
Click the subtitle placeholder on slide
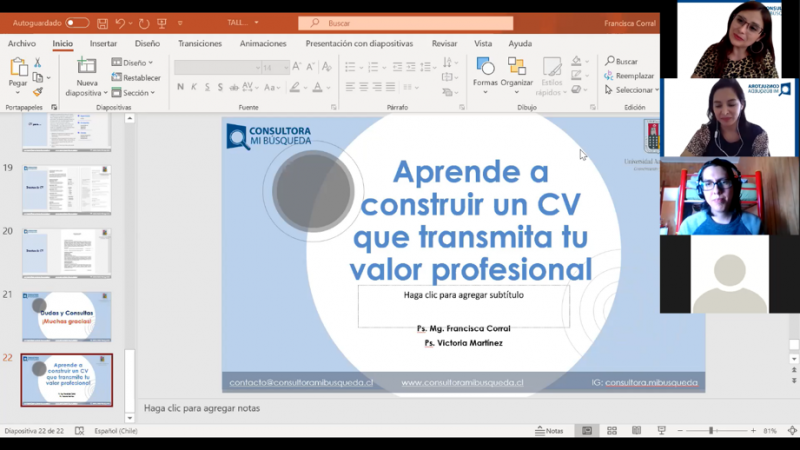(464, 306)
